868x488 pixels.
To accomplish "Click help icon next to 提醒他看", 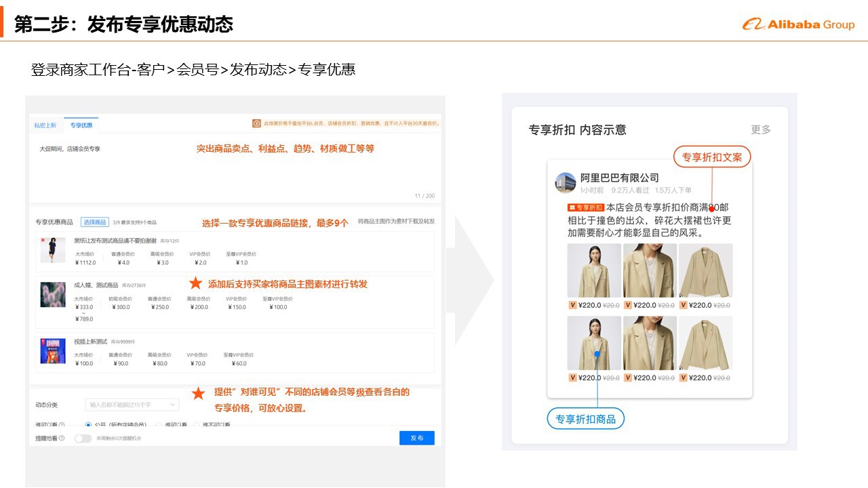I will point(62,439).
